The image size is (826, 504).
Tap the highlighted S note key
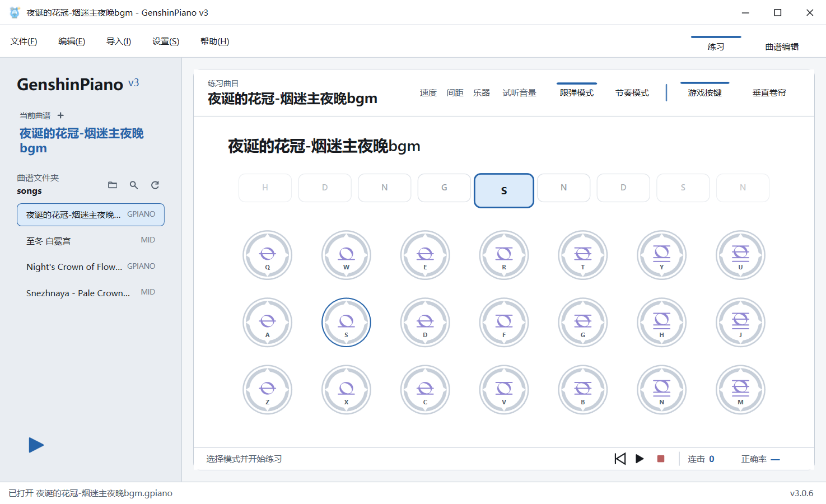point(346,323)
